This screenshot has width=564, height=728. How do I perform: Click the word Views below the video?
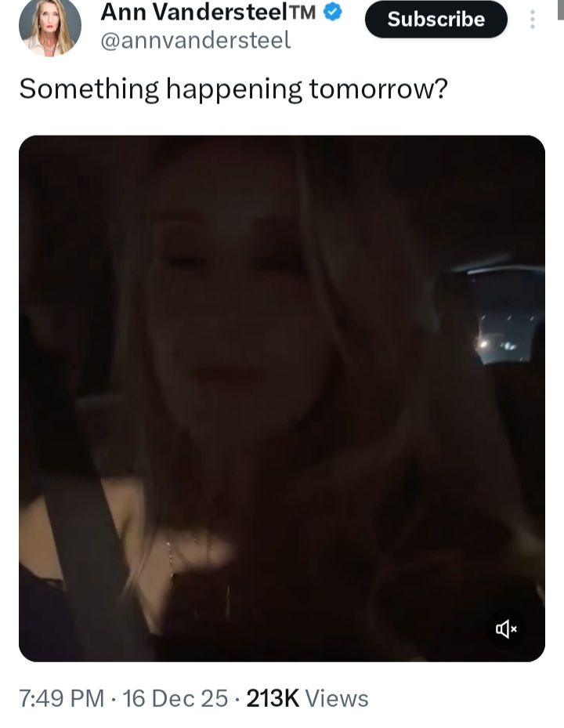(337, 698)
